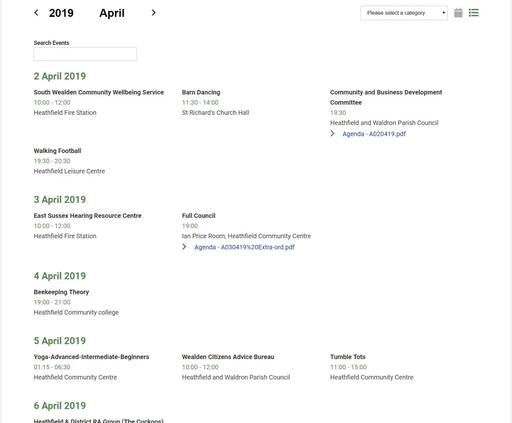Click the 2019 year heading
This screenshot has height=423, width=512.
pyautogui.click(x=61, y=13)
